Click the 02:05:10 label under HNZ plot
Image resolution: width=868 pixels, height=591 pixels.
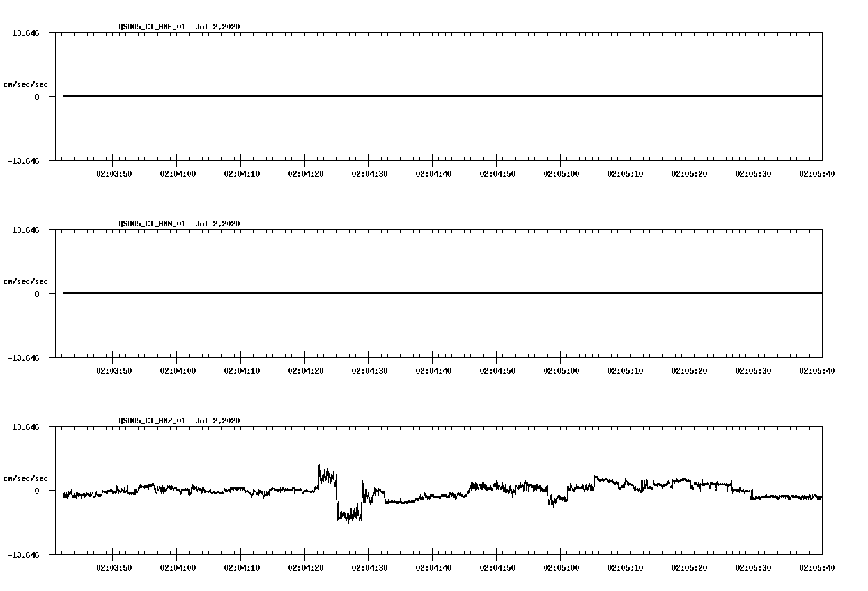pos(625,568)
